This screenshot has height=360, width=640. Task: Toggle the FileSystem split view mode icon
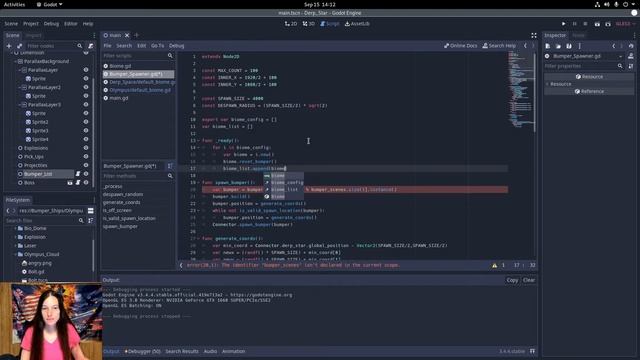(x=91, y=211)
